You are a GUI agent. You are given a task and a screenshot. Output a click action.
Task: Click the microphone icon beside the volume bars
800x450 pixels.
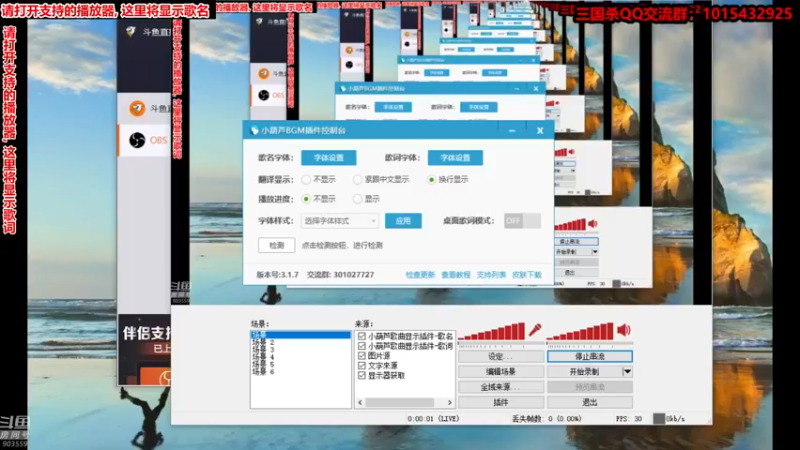tap(535, 330)
